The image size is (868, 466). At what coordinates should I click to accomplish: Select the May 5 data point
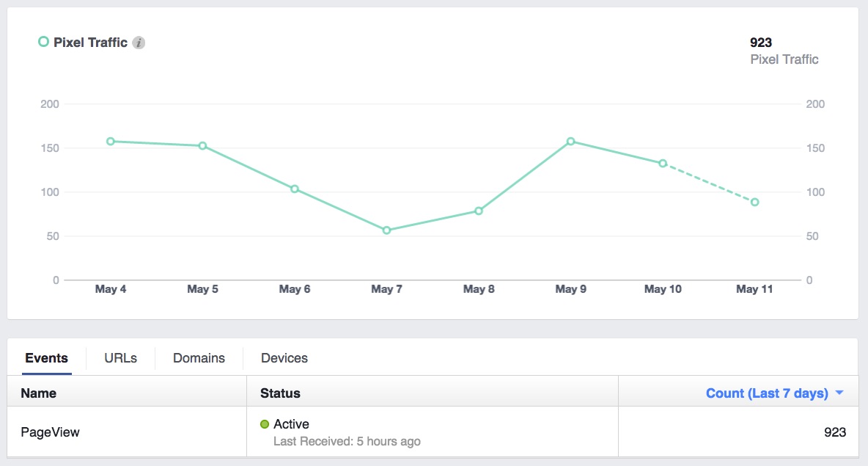coord(202,146)
